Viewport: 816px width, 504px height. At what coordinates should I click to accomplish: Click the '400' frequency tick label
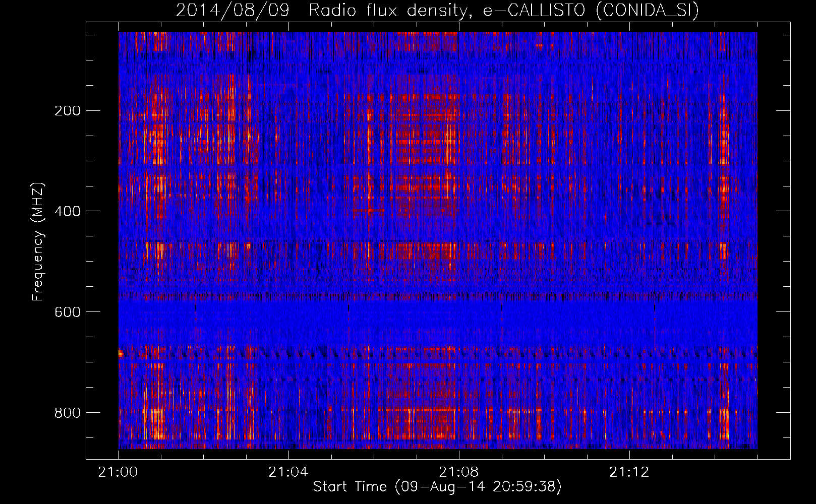tap(68, 211)
